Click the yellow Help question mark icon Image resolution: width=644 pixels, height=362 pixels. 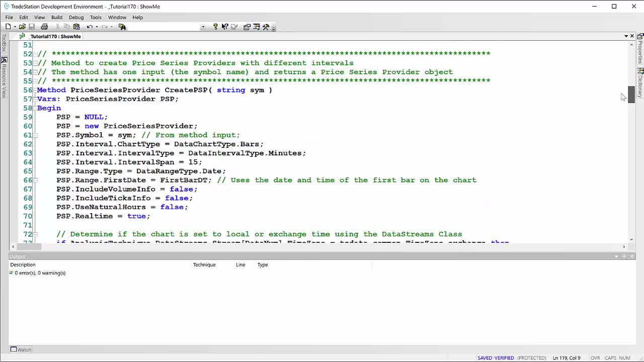click(x=215, y=27)
